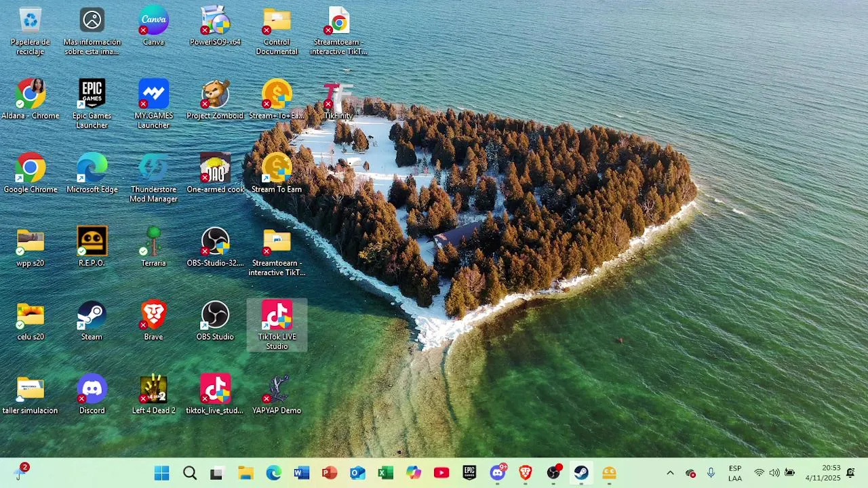
Task: Open the Windows Start menu
Action: (161, 473)
